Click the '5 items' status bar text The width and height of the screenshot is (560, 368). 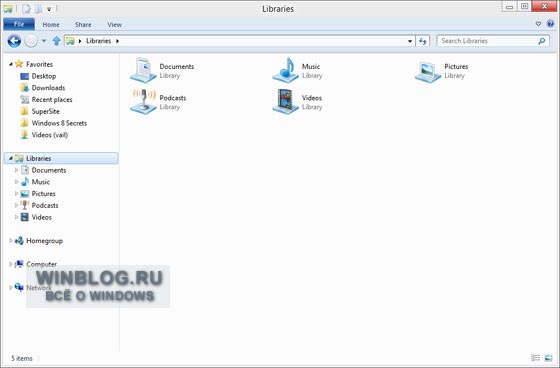22,358
